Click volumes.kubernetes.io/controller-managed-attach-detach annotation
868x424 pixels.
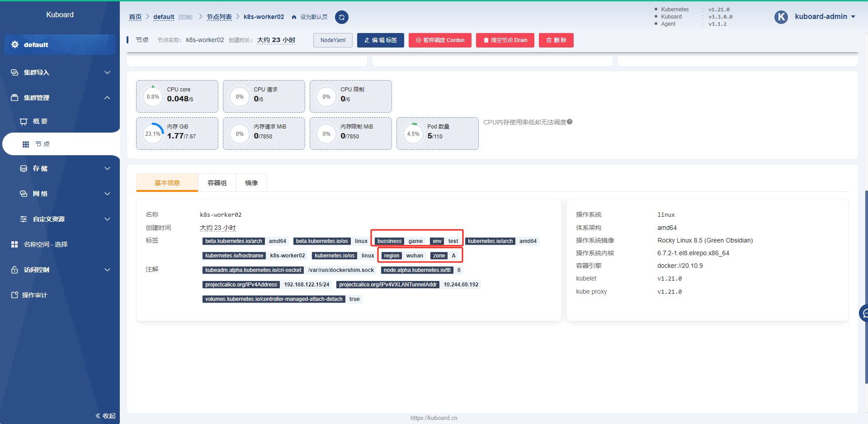click(x=274, y=299)
